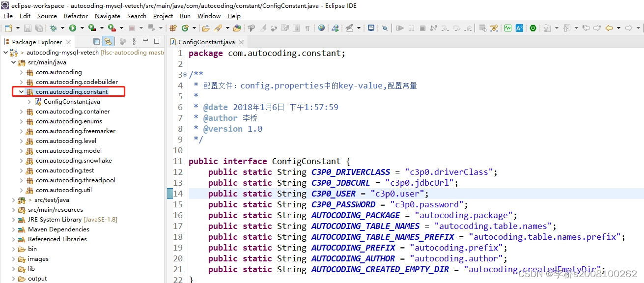Toggle Link with Editor in Package Explorer
Screen dimensions: 644x283
pos(108,42)
